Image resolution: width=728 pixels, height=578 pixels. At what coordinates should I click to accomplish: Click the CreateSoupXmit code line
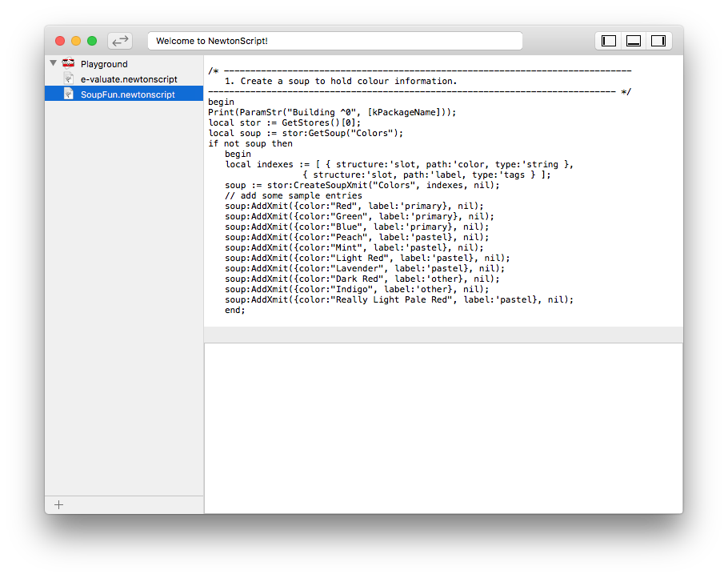point(362,185)
